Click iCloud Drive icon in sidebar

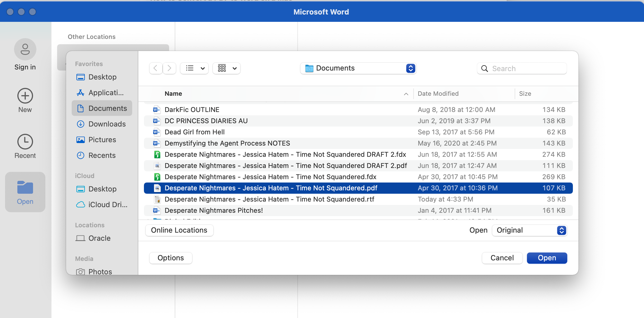click(x=81, y=204)
